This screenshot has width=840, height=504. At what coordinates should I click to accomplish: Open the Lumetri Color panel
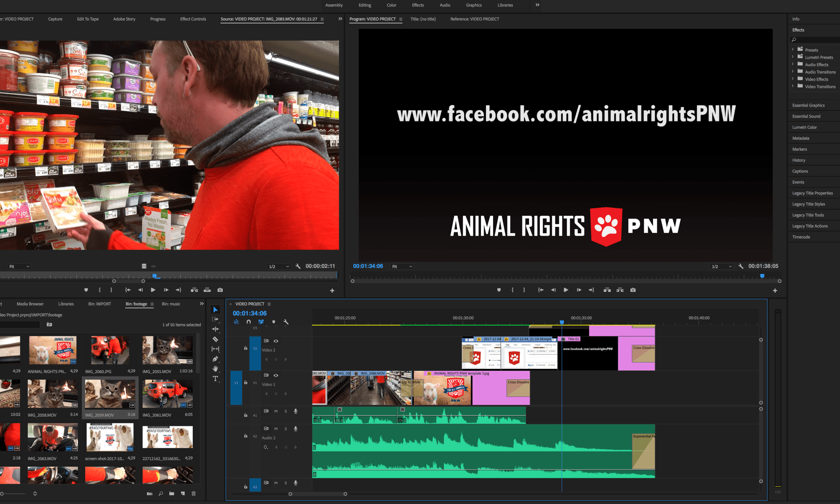(x=804, y=127)
